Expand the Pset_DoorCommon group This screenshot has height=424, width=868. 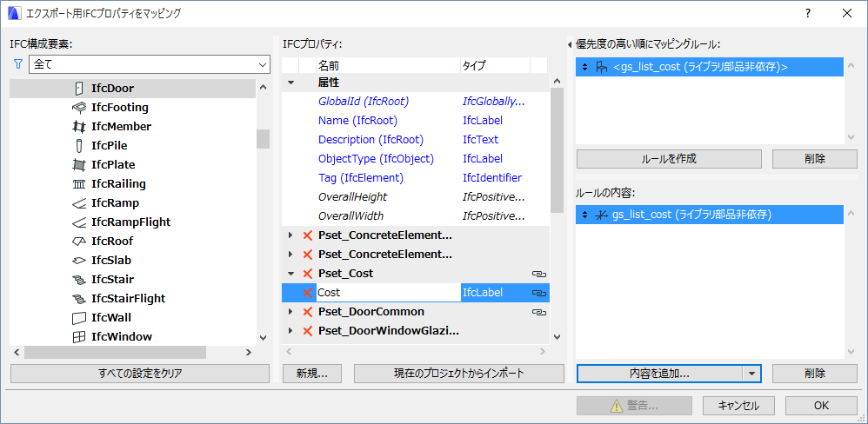(290, 312)
